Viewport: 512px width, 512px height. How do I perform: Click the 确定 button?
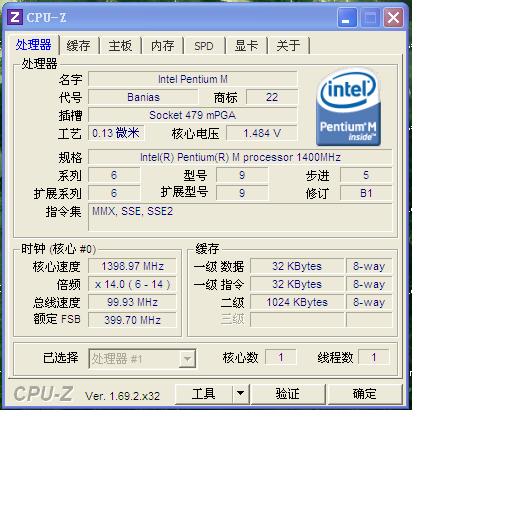click(x=365, y=394)
